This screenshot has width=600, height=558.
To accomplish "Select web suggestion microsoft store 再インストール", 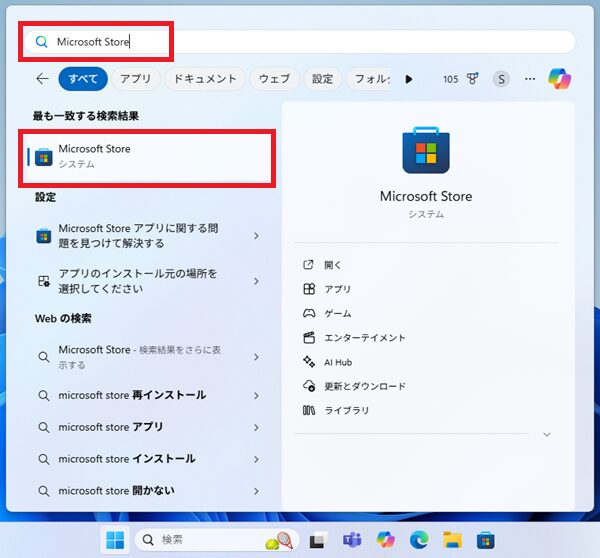I will tap(148, 395).
